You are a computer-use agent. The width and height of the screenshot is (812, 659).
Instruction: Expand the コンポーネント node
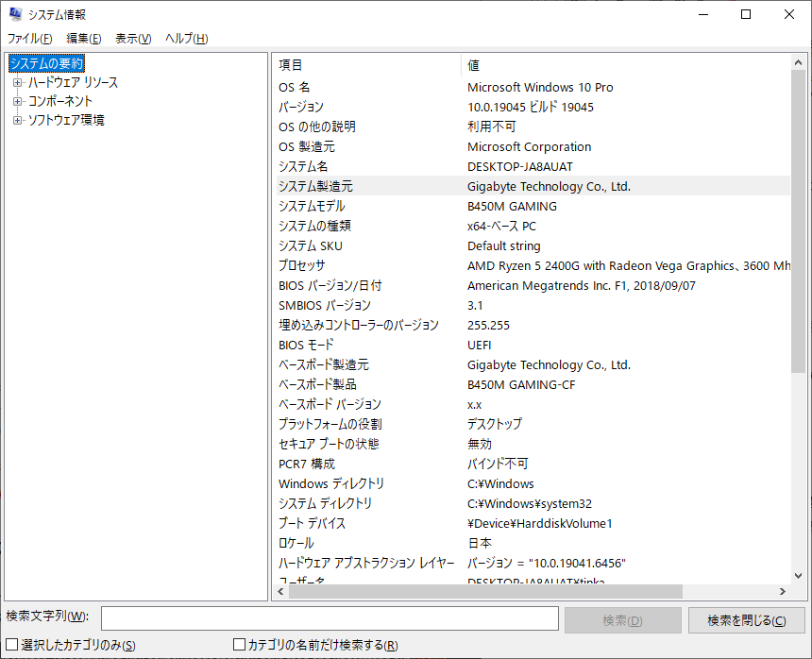pos(17,101)
